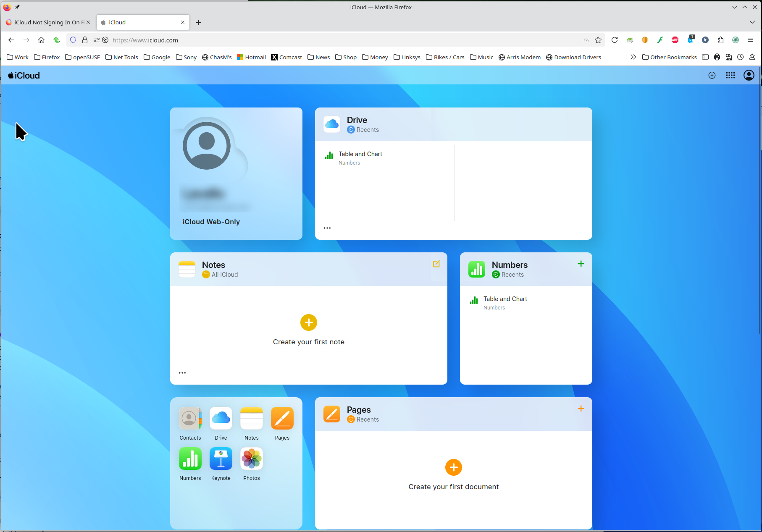Click the app launcher grid icon
Viewport: 762px width, 532px height.
(x=730, y=75)
